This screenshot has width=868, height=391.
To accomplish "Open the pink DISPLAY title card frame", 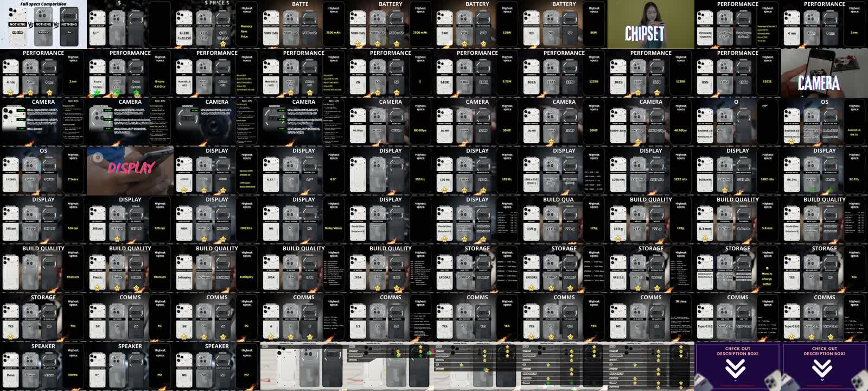I will (x=130, y=171).
